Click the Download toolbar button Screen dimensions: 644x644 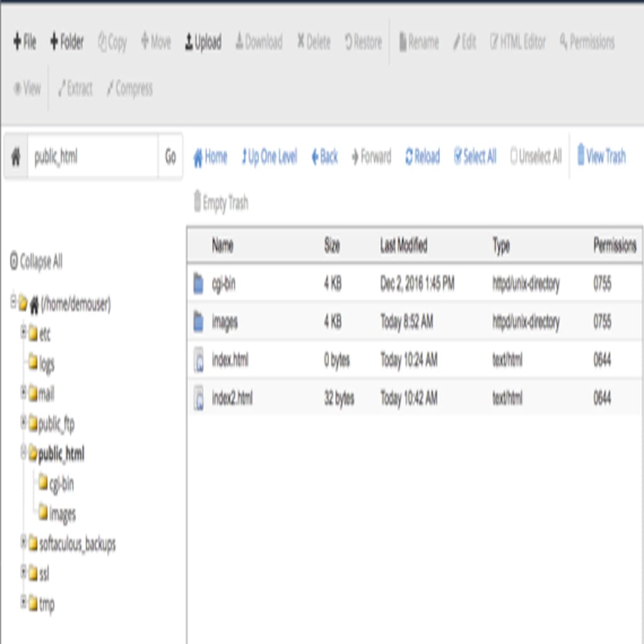[258, 42]
